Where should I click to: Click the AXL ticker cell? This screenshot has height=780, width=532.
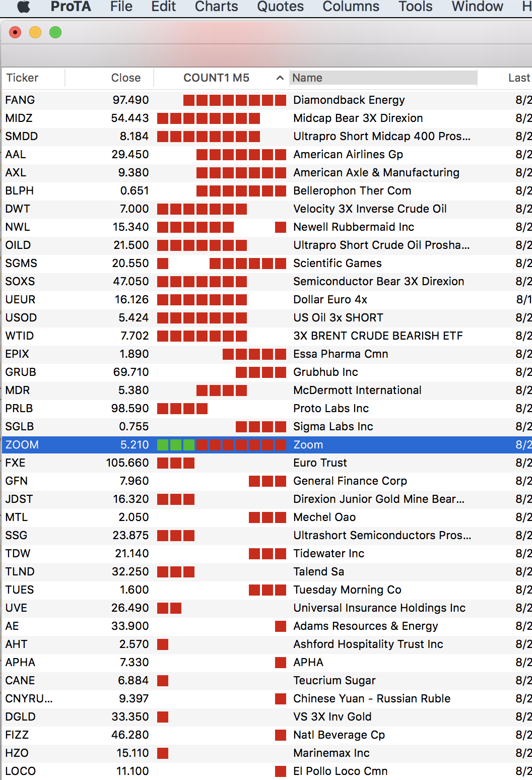point(16,172)
